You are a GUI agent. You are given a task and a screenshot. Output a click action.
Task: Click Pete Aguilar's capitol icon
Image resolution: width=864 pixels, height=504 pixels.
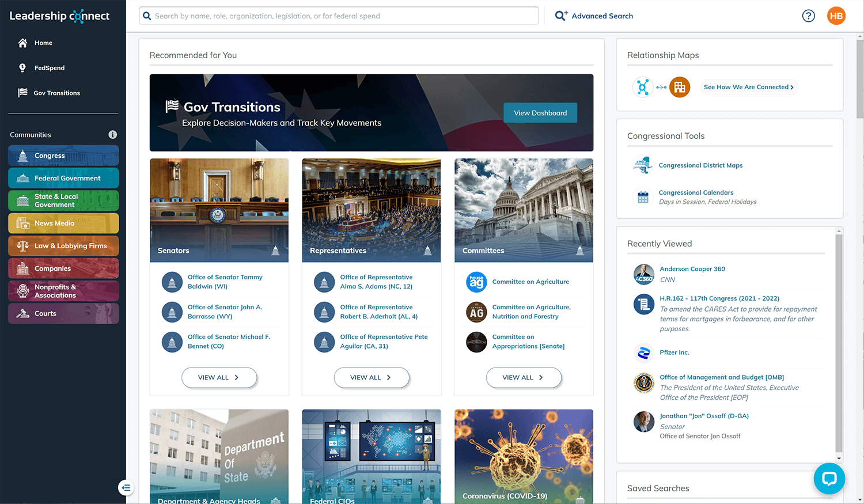click(x=324, y=342)
